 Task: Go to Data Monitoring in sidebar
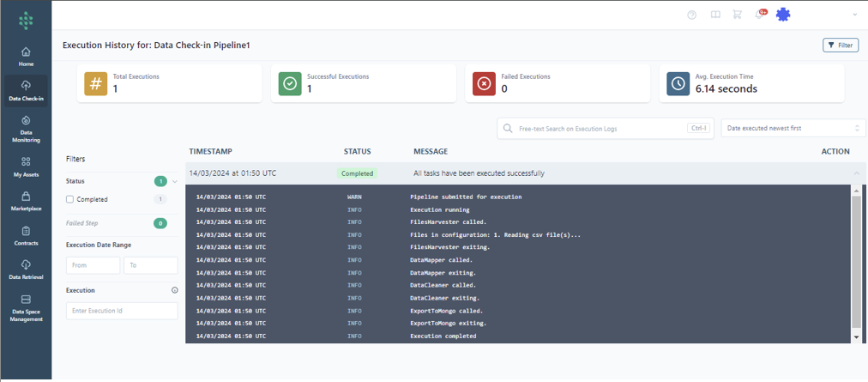(x=26, y=129)
